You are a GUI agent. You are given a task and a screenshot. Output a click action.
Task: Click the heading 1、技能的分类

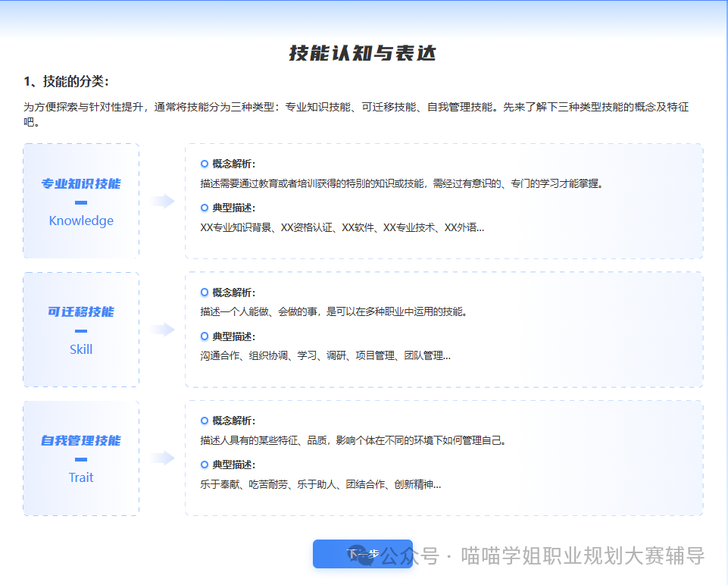(x=67, y=82)
